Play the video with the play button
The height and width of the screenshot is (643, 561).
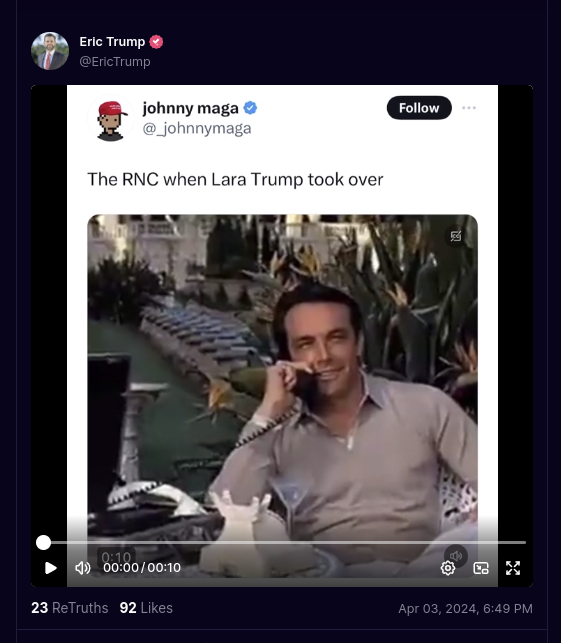pos(51,568)
